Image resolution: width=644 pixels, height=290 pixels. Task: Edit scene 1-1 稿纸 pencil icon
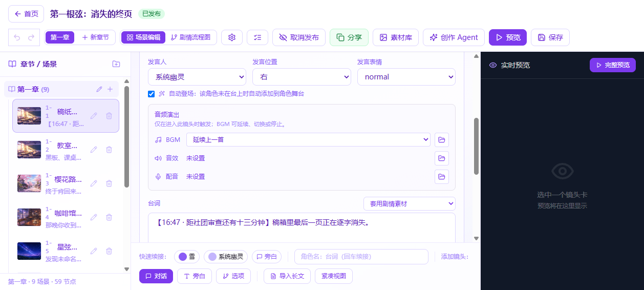point(94,116)
